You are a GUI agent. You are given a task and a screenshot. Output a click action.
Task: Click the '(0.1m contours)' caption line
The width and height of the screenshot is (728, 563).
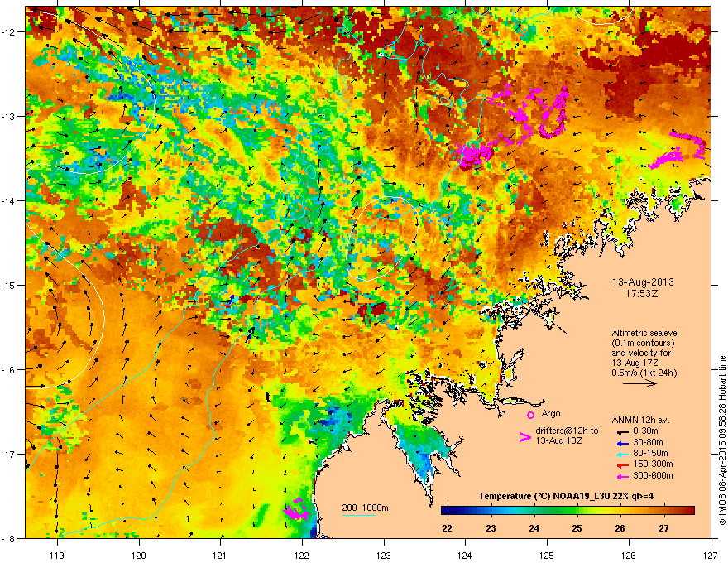[x=643, y=344]
